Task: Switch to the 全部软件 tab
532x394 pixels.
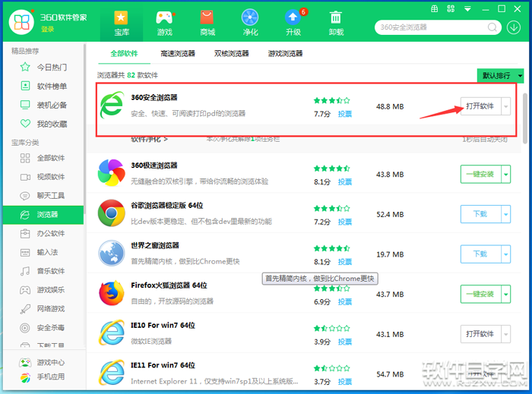Action: click(124, 54)
